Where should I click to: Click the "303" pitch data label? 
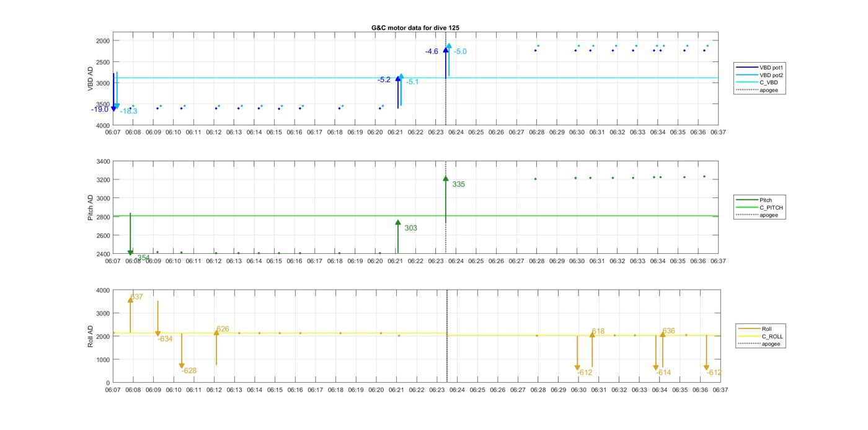point(410,228)
